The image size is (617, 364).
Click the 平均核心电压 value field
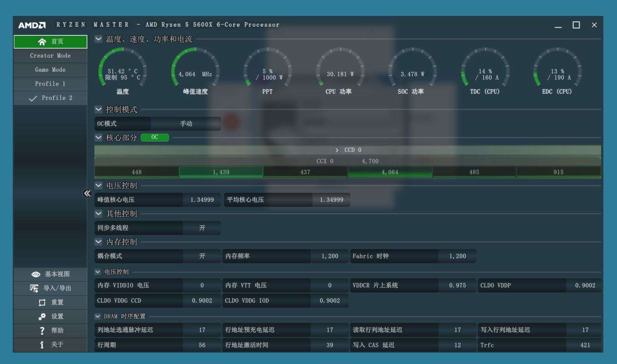click(x=331, y=199)
